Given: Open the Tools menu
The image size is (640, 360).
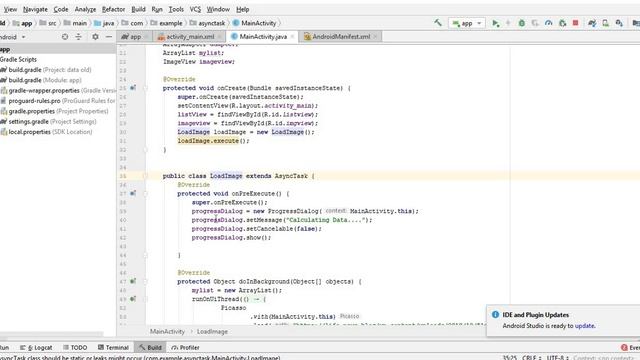Looking at the screenshot, I should [176, 9].
